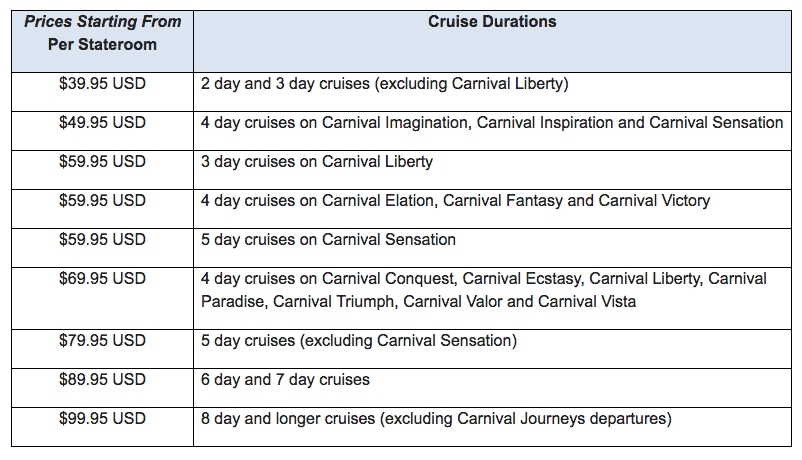
Task: Select '3 day cruises on Carnival Liberty' text
Action: 317,162
